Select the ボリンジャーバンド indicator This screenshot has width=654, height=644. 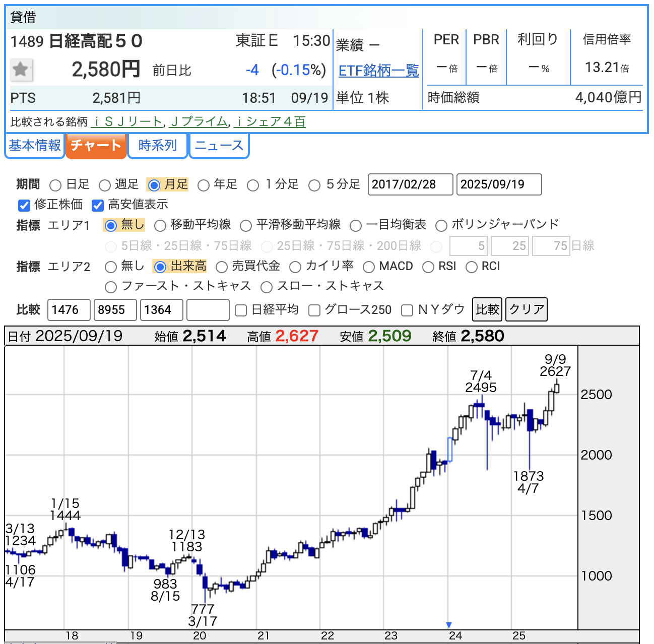pyautogui.click(x=441, y=226)
